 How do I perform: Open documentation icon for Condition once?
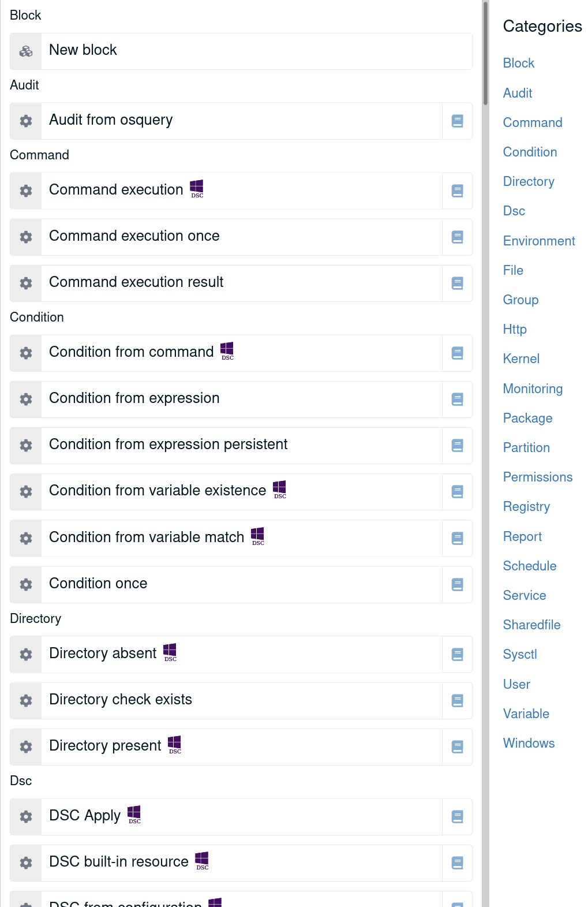click(x=456, y=584)
